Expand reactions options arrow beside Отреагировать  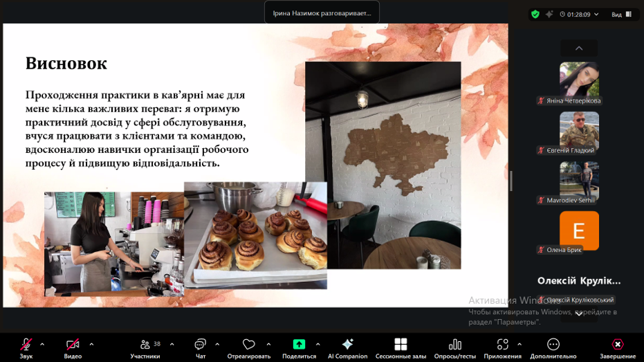click(268, 344)
